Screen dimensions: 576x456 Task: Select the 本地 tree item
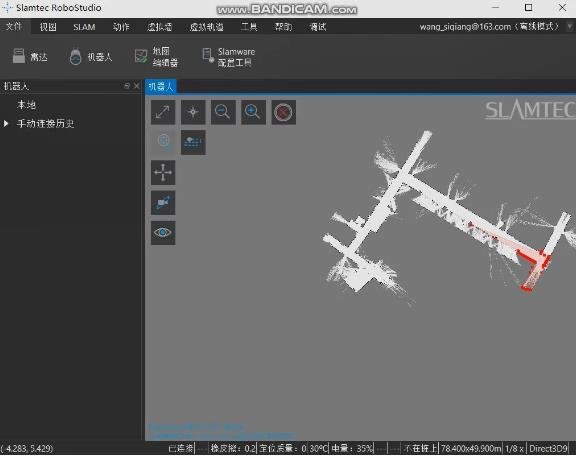pos(26,105)
